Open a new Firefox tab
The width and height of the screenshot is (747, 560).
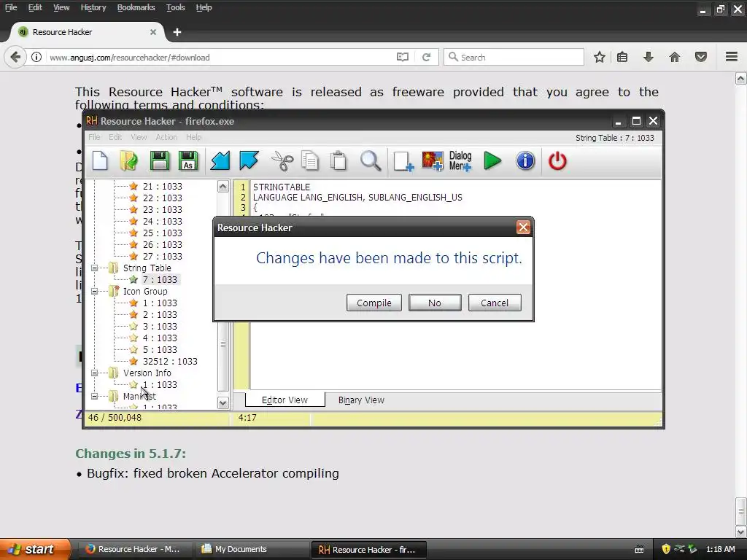click(x=177, y=32)
